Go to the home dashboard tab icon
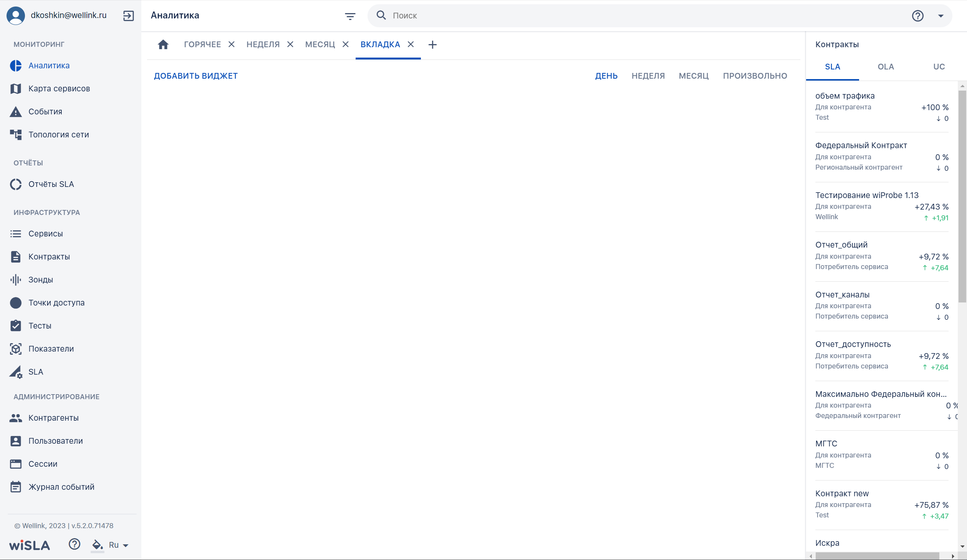 click(163, 45)
